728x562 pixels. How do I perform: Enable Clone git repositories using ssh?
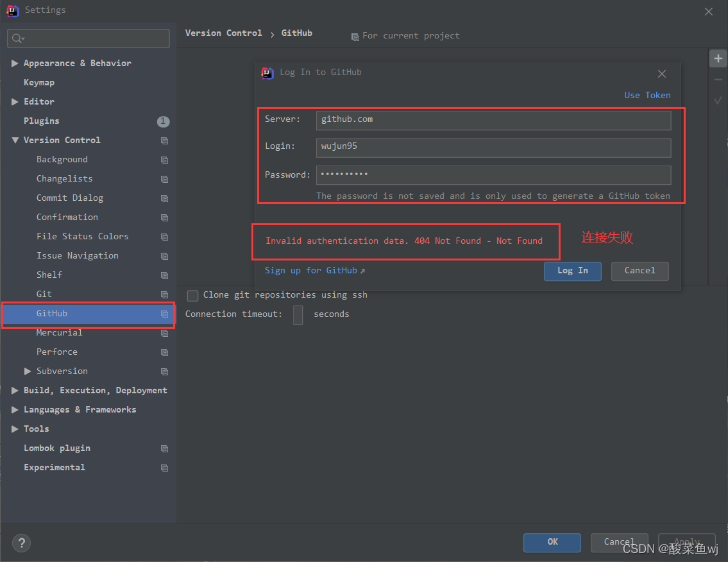[x=192, y=295]
